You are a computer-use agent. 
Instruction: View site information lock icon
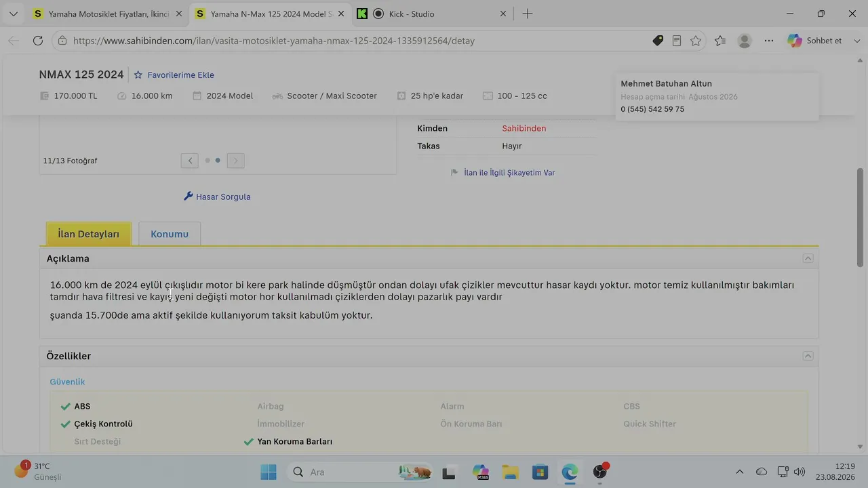62,41
